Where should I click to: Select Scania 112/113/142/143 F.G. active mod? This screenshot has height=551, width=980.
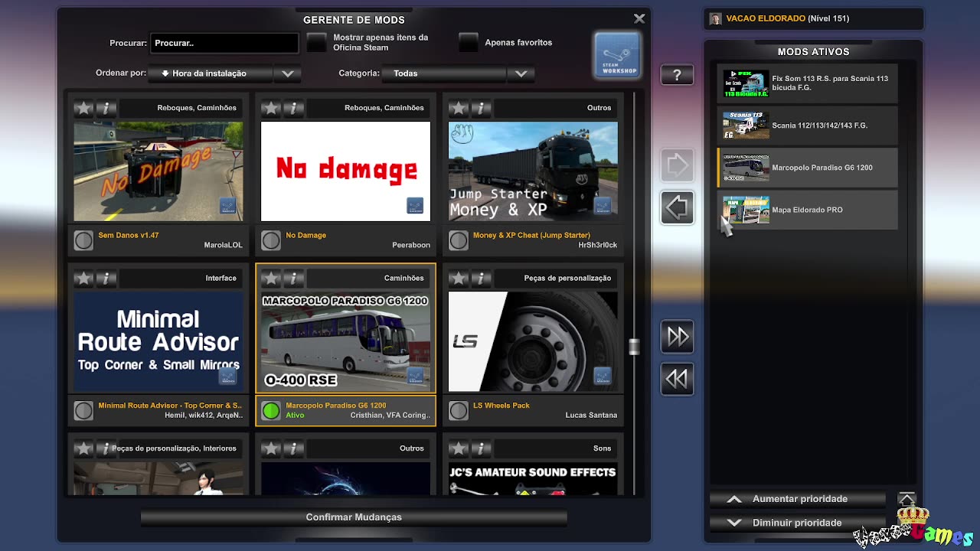pyautogui.click(x=807, y=126)
